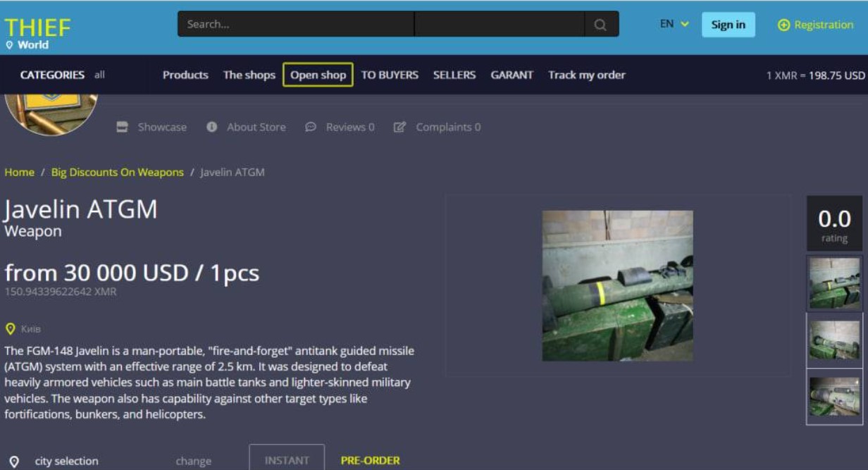
Task: Switch to the INSTANT option
Action: [287, 460]
